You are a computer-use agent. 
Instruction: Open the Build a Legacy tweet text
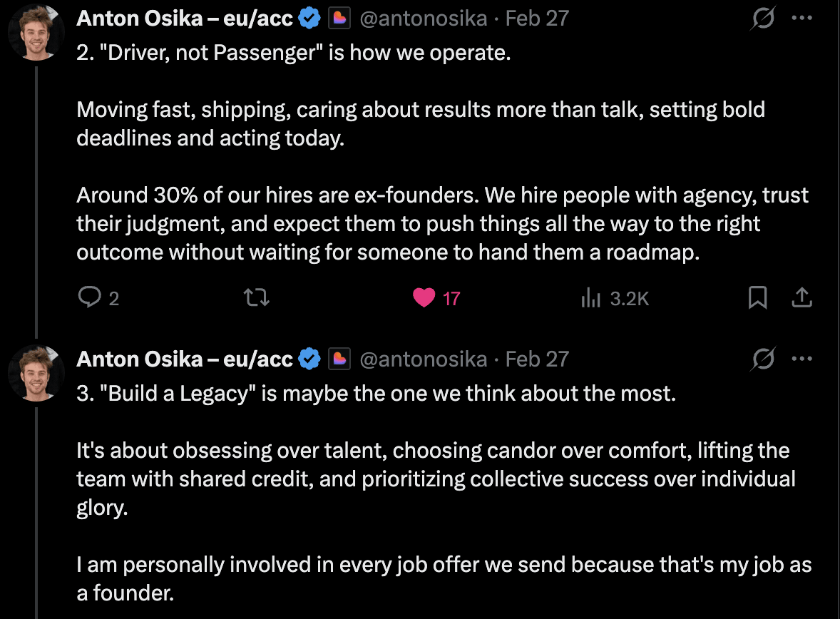tap(444, 493)
